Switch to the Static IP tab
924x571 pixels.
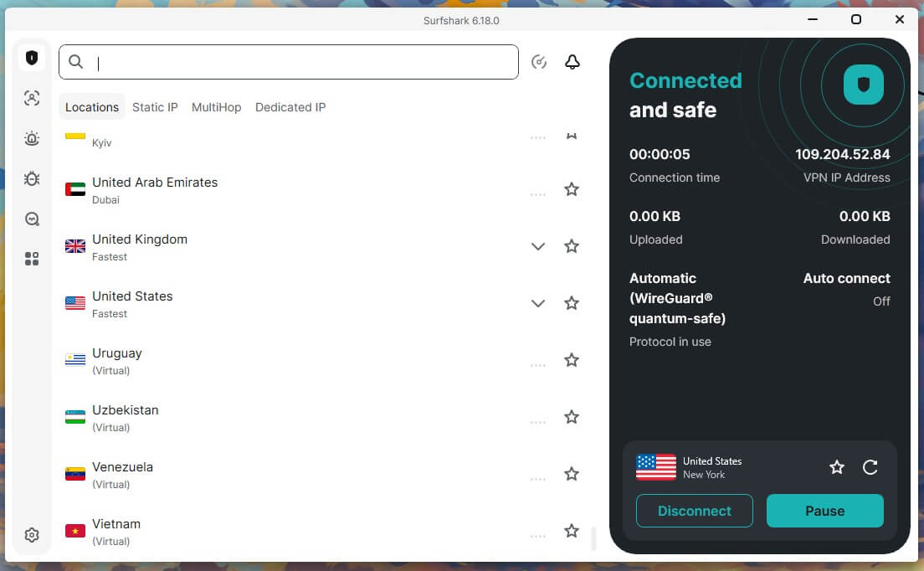click(155, 107)
